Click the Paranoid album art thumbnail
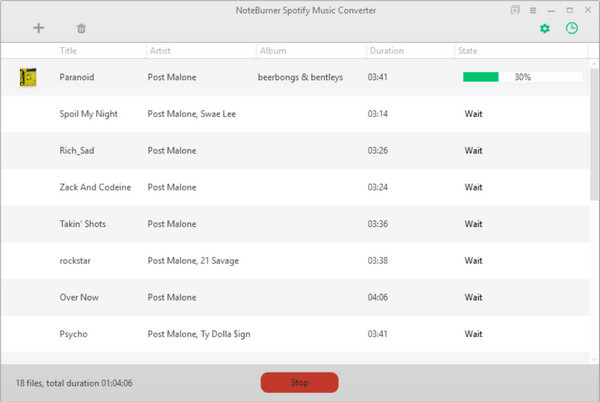The height and width of the screenshot is (402, 600). [x=28, y=77]
